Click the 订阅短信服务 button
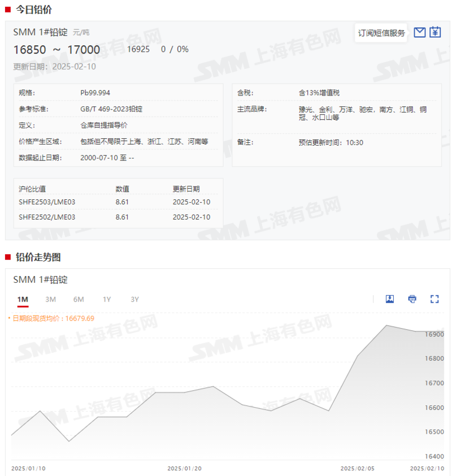This screenshot has width=452, height=476. coord(381,32)
